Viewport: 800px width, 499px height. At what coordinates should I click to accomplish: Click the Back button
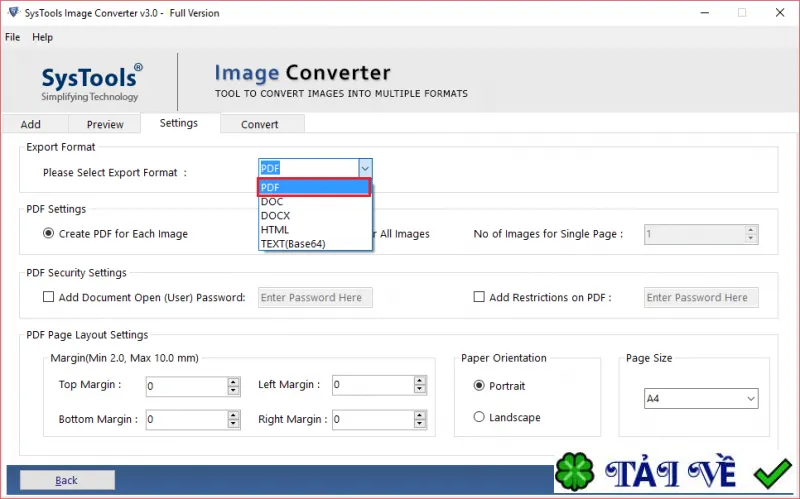tap(67, 480)
